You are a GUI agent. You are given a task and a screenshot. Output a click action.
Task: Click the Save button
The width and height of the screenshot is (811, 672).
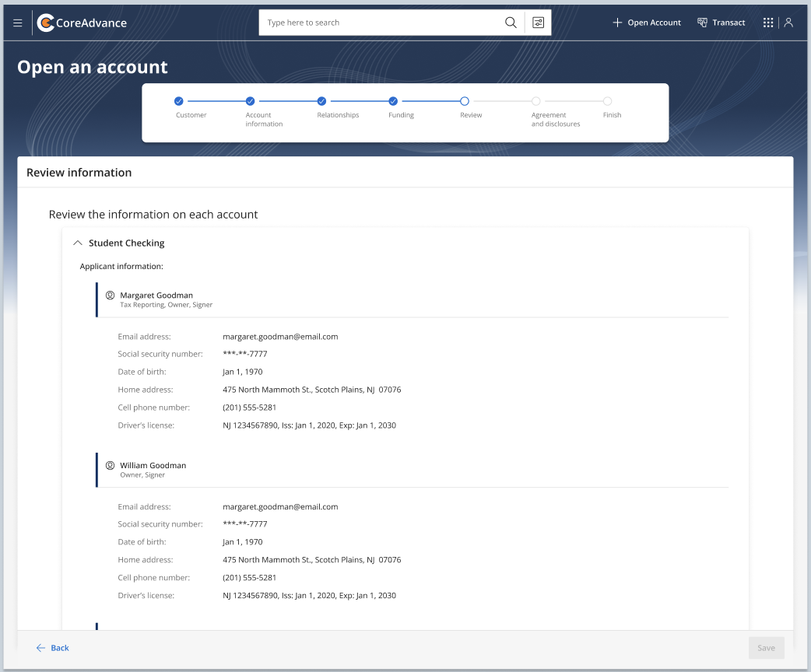[766, 648]
